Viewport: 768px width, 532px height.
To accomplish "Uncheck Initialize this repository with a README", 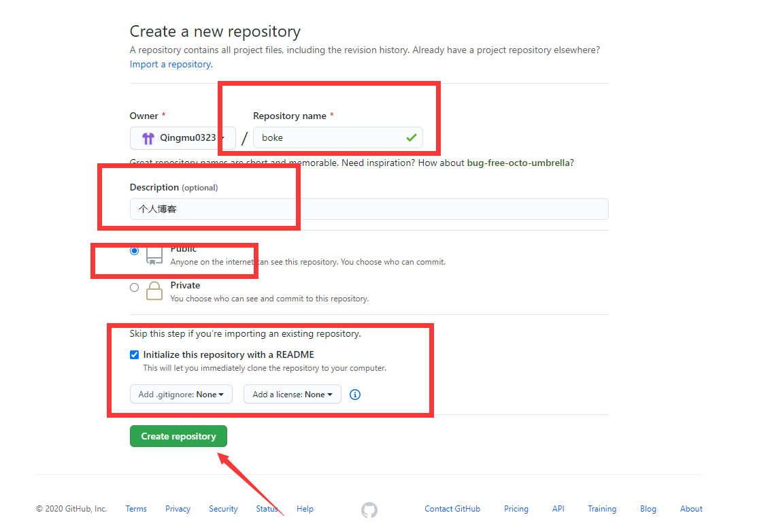I will click(x=134, y=354).
